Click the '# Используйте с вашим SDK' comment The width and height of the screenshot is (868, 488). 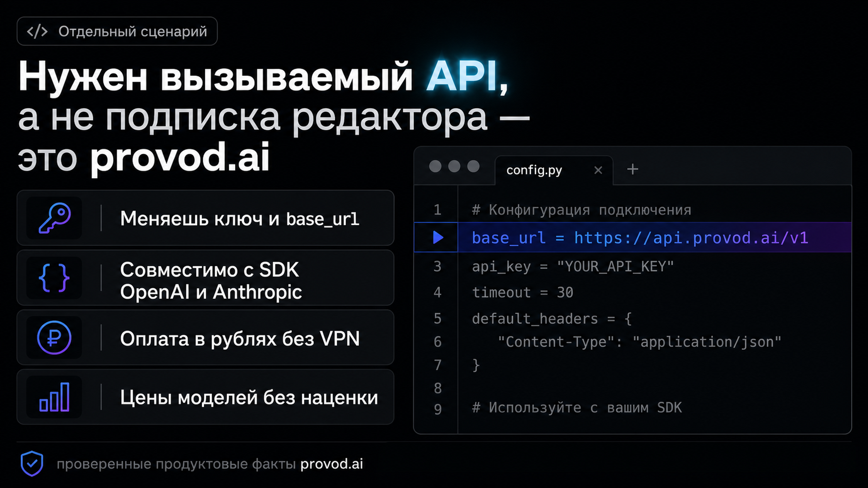click(577, 408)
